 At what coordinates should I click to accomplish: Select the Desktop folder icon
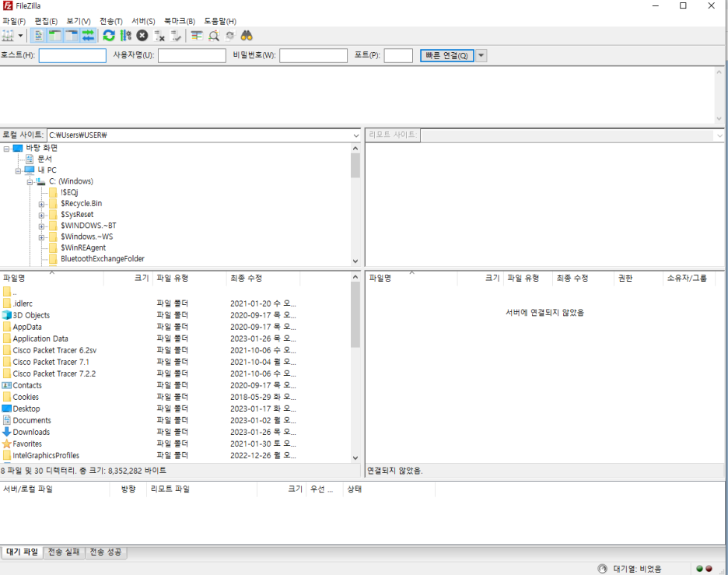[x=6, y=408]
